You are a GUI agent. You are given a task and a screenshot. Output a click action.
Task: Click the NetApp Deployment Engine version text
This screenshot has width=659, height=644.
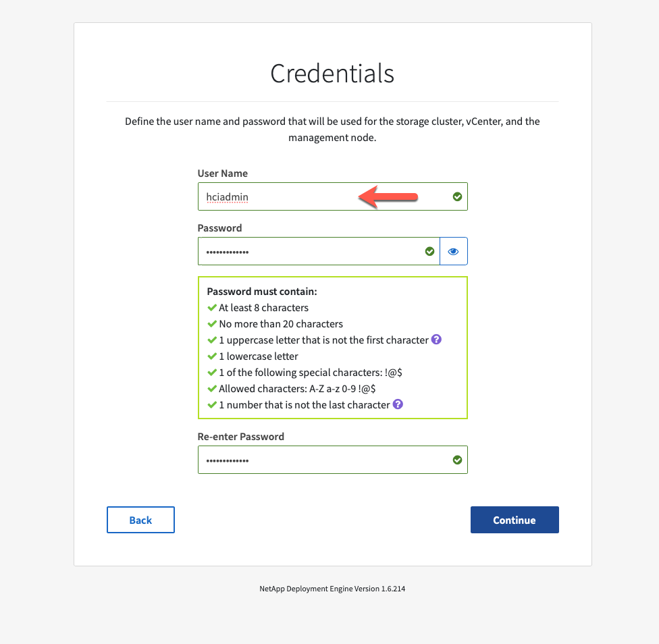[x=332, y=589]
